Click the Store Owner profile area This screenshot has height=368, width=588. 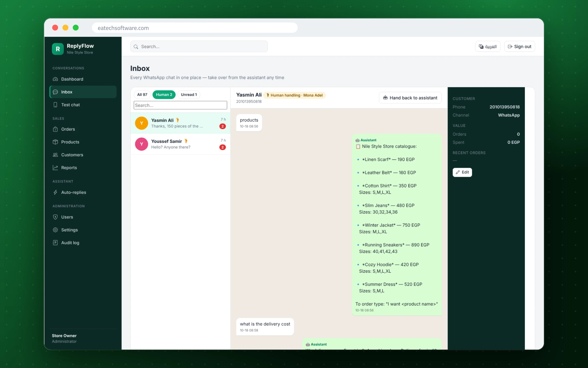coord(83,338)
